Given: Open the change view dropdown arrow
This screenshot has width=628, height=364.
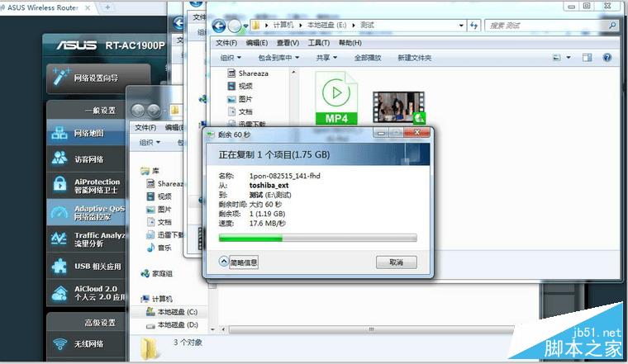Looking at the screenshot, I should pos(569,58).
